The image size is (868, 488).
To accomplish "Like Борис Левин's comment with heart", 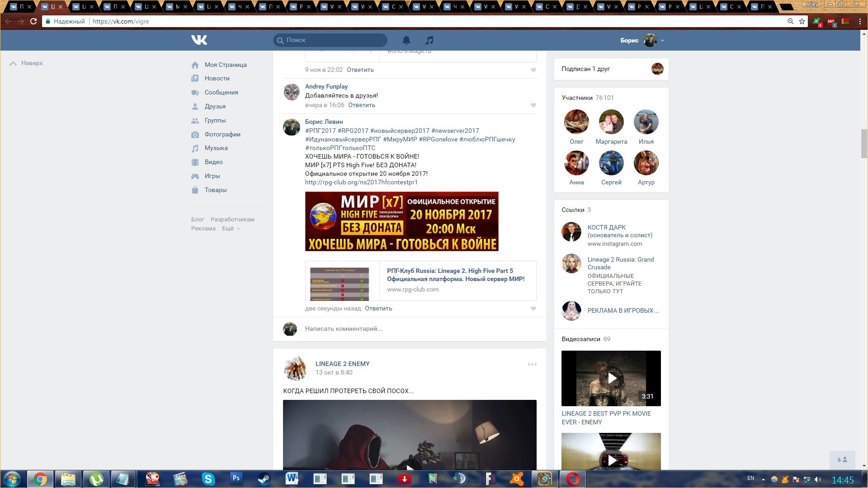I will click(533, 309).
